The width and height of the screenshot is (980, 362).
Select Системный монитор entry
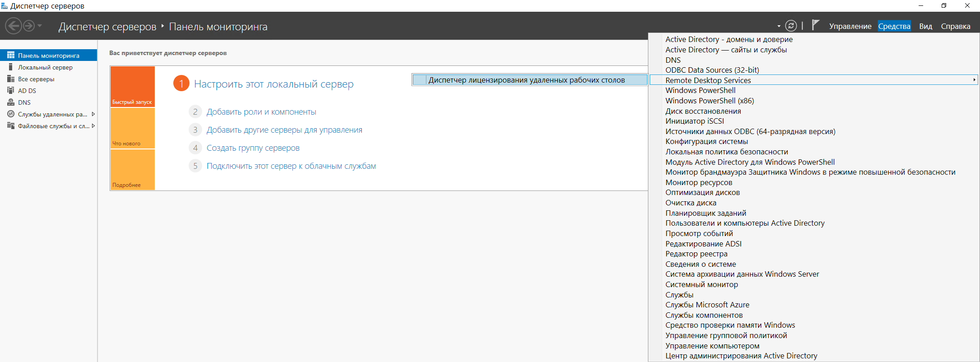tap(702, 284)
